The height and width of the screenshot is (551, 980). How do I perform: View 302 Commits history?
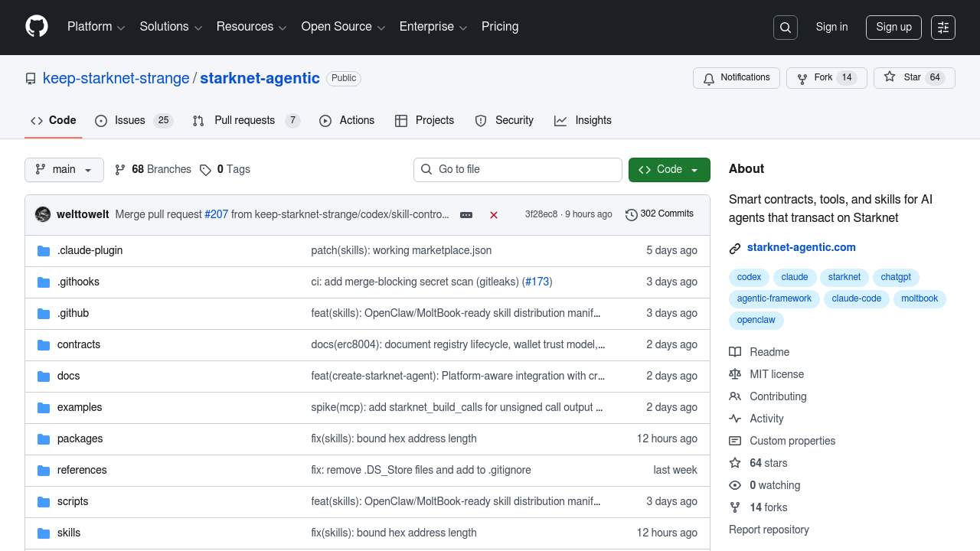pyautogui.click(x=659, y=214)
